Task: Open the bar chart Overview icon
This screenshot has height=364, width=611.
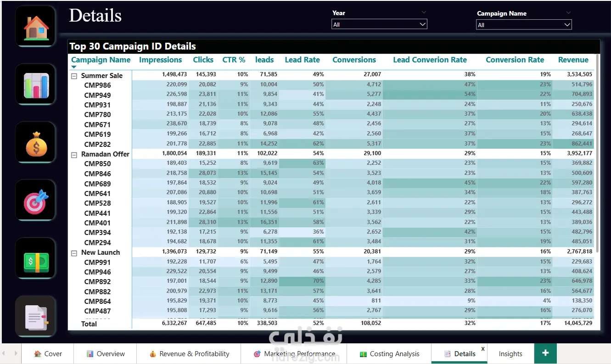Action: 36,84
